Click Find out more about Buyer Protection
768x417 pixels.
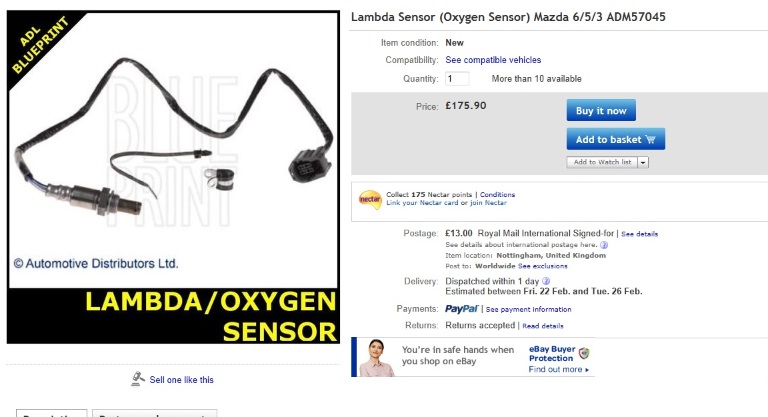[558, 369]
